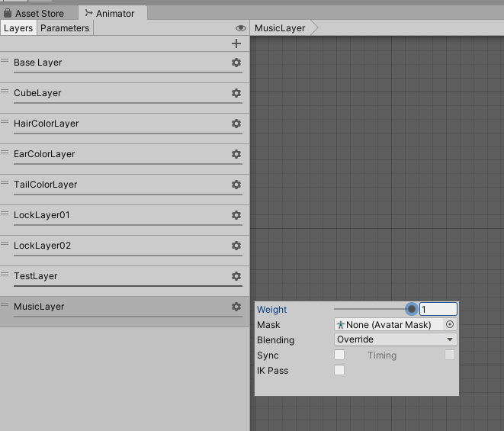Viewport: 504px width, 431px height.
Task: Open CubeLayer settings gear
Action: tap(236, 93)
